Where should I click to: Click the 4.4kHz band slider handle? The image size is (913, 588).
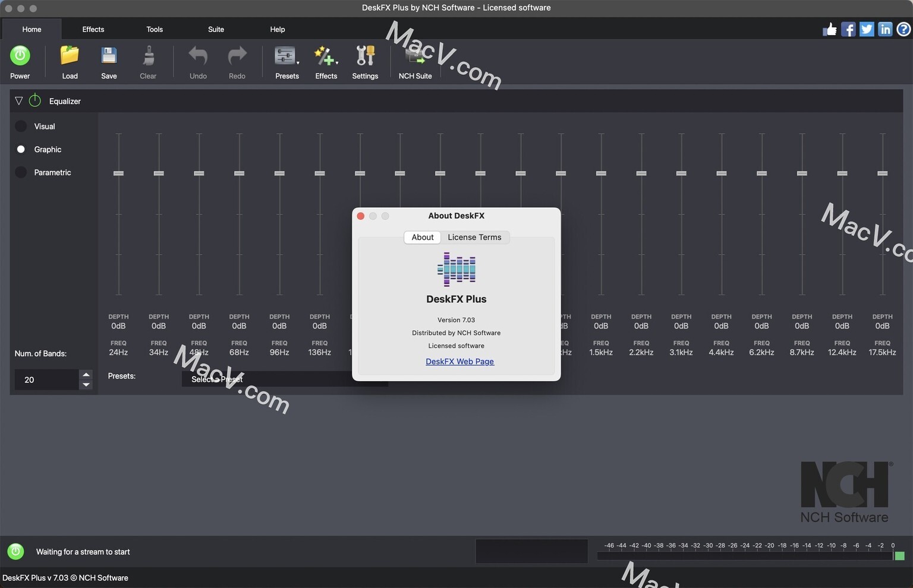722,173
